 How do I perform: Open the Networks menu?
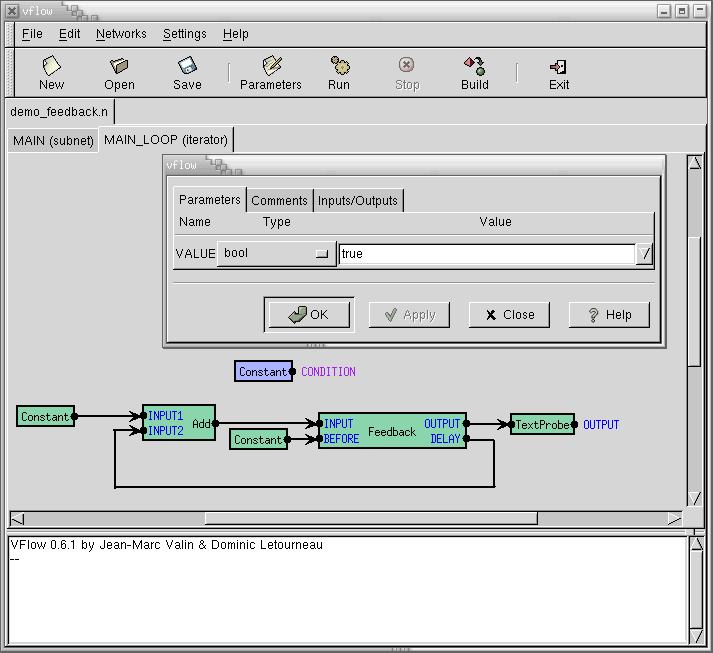coord(121,34)
